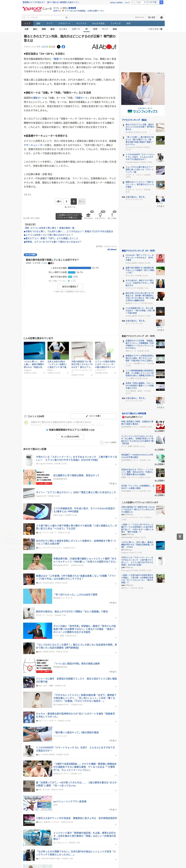Click the scroll-to-top arrow button
Image resolution: width=186 pixels, height=868 pixels.
(180, 536)
